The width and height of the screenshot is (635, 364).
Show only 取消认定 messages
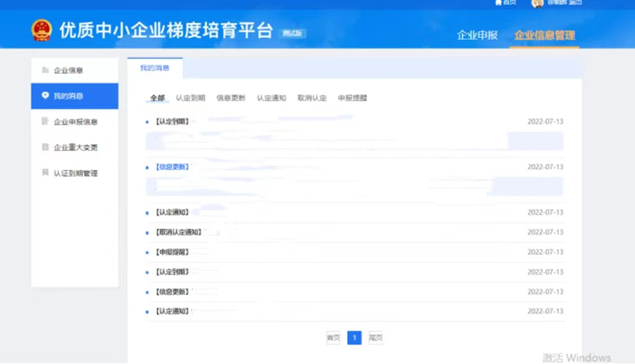pyautogui.click(x=312, y=98)
